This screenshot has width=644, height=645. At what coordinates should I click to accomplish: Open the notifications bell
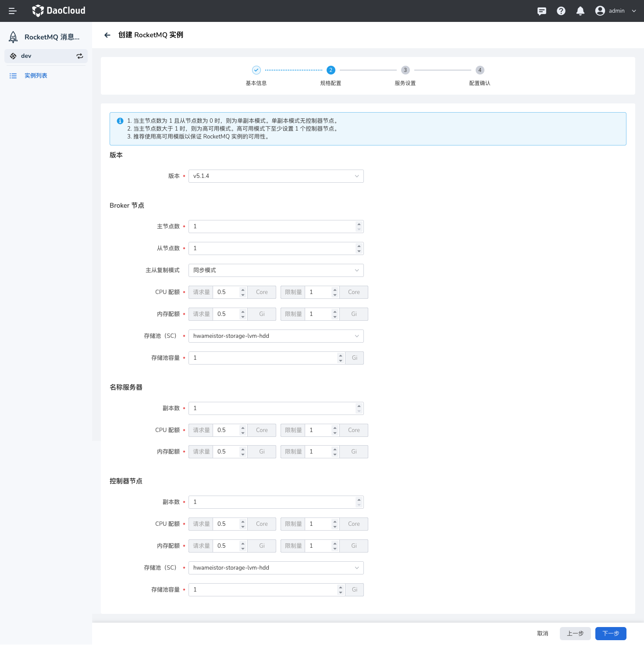[x=580, y=11]
